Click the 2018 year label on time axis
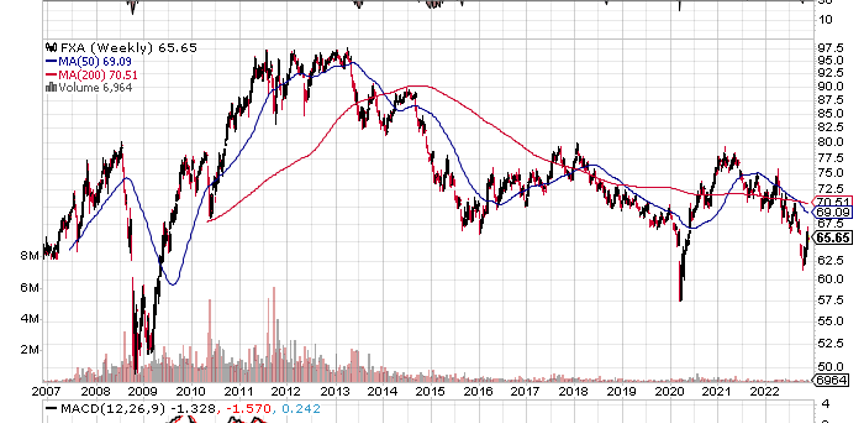The height and width of the screenshot is (423, 864). [x=574, y=391]
